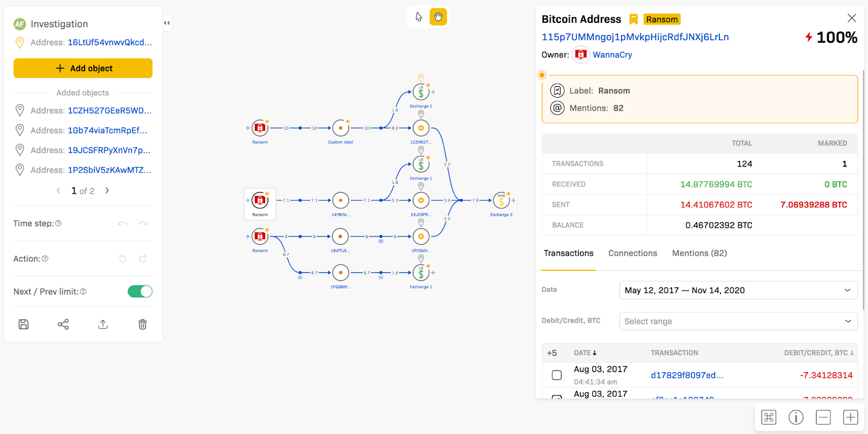Go to next page of added objects
Image resolution: width=868 pixels, height=434 pixels.
[x=107, y=190]
